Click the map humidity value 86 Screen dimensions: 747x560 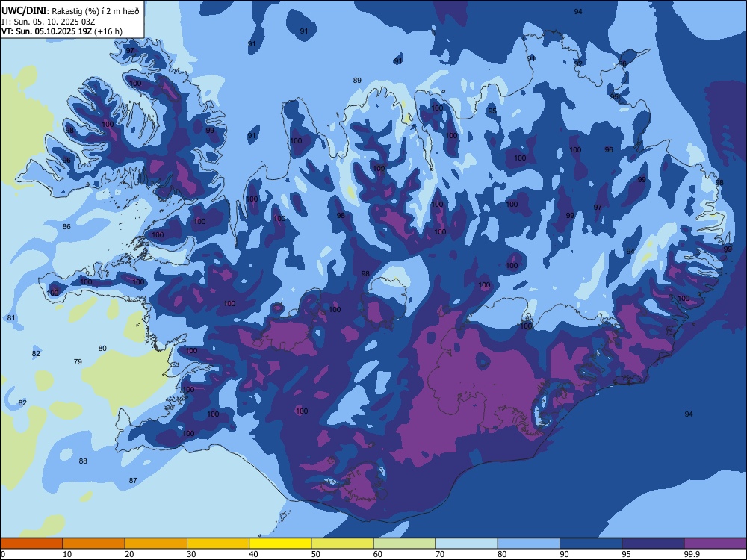(66, 227)
